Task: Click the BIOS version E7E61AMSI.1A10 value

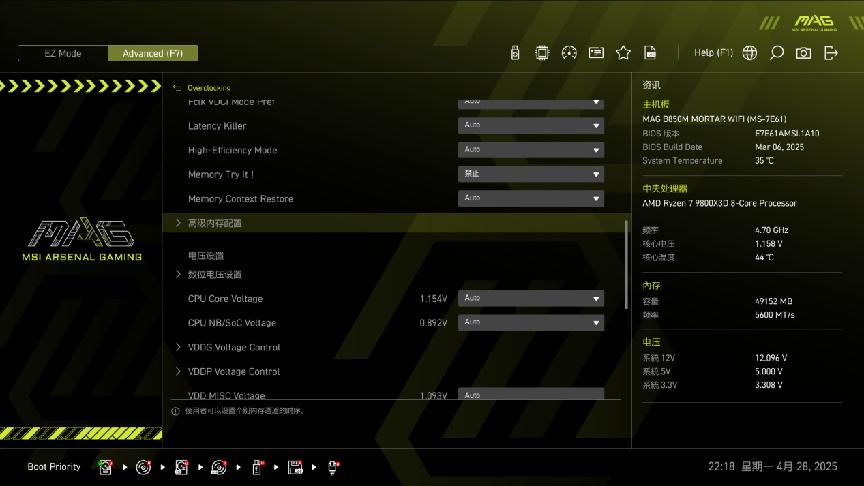Action: pyautogui.click(x=787, y=133)
